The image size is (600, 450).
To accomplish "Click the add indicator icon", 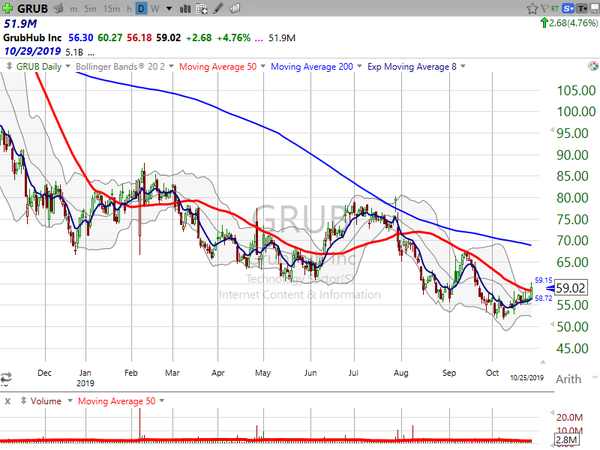I will (202, 8).
